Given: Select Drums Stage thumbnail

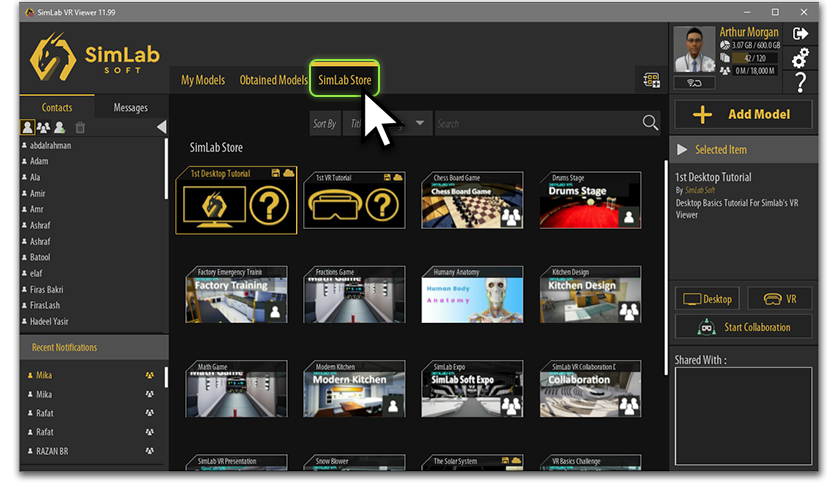Looking at the screenshot, I should tap(591, 200).
